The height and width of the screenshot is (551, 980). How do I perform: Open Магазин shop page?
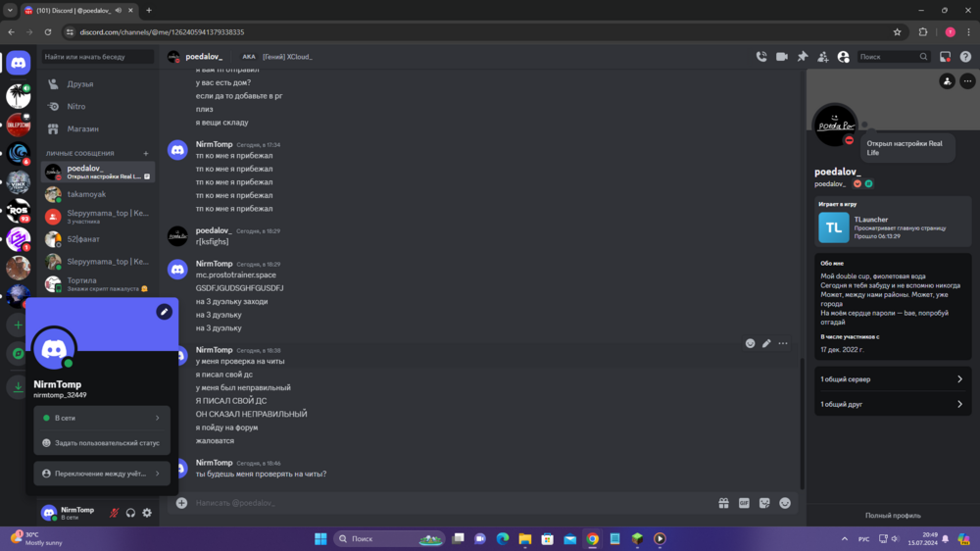[98, 128]
